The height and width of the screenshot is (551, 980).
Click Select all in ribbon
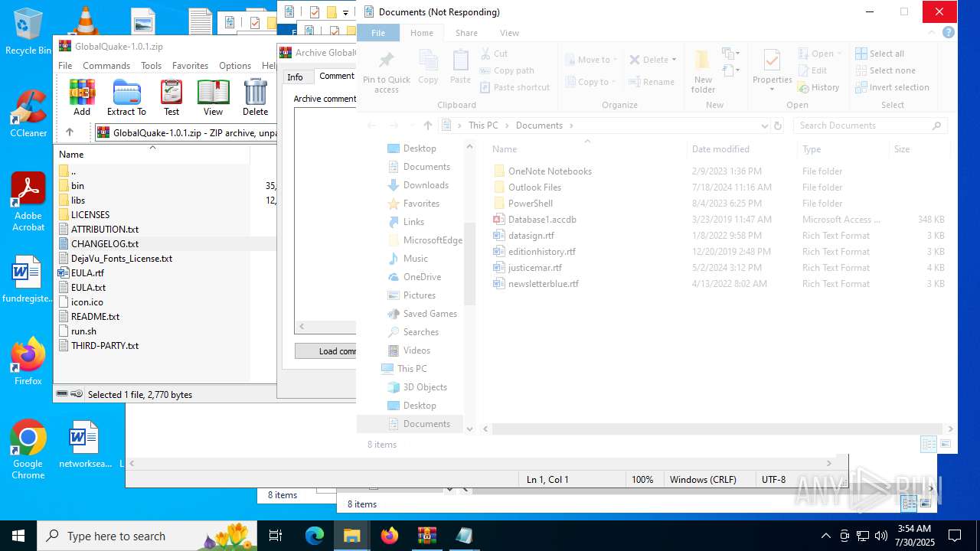point(880,54)
